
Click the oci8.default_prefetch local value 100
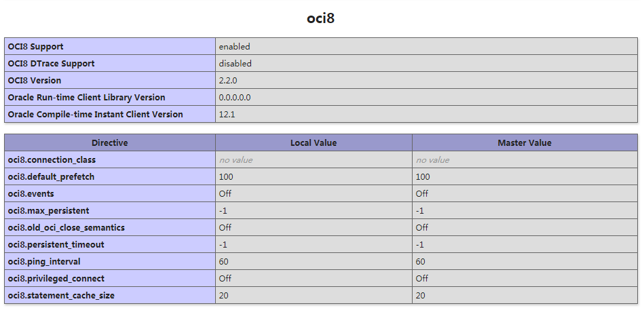226,177
